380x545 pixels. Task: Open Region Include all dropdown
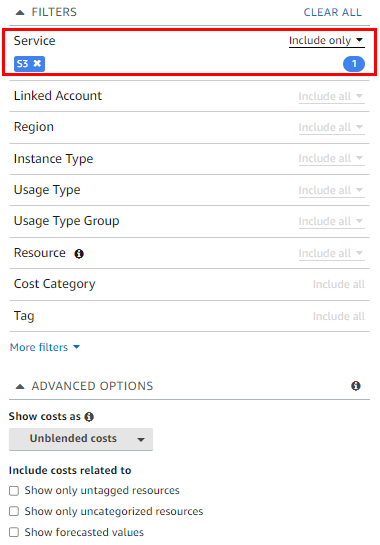(x=331, y=127)
